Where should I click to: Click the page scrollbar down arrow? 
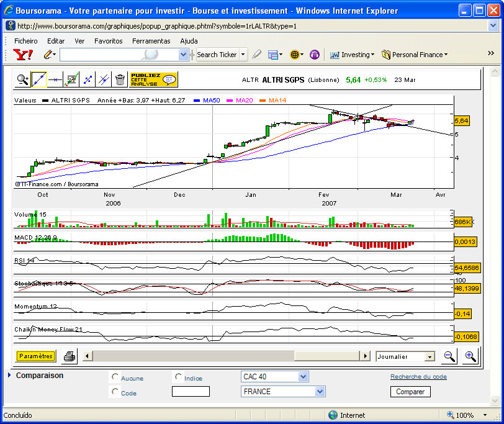point(495,400)
